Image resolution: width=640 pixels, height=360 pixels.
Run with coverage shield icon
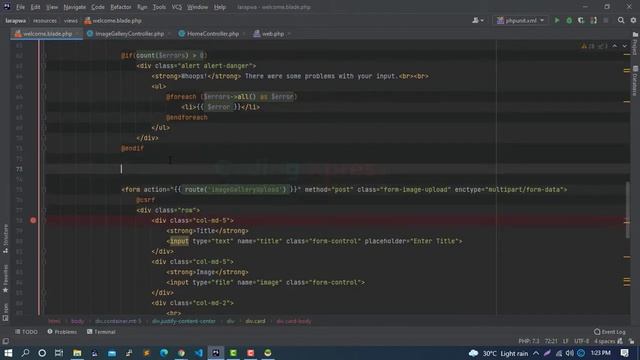(581, 20)
